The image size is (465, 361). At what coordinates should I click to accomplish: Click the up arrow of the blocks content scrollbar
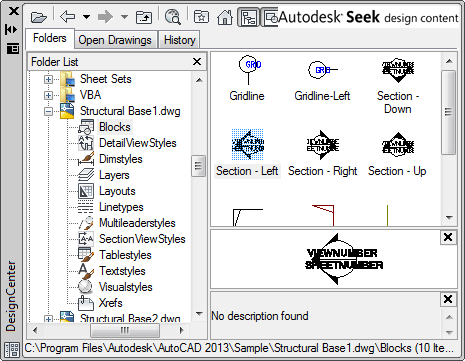pos(449,61)
